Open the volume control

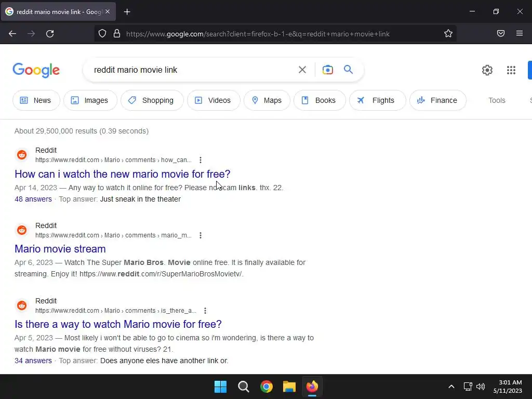(x=481, y=387)
